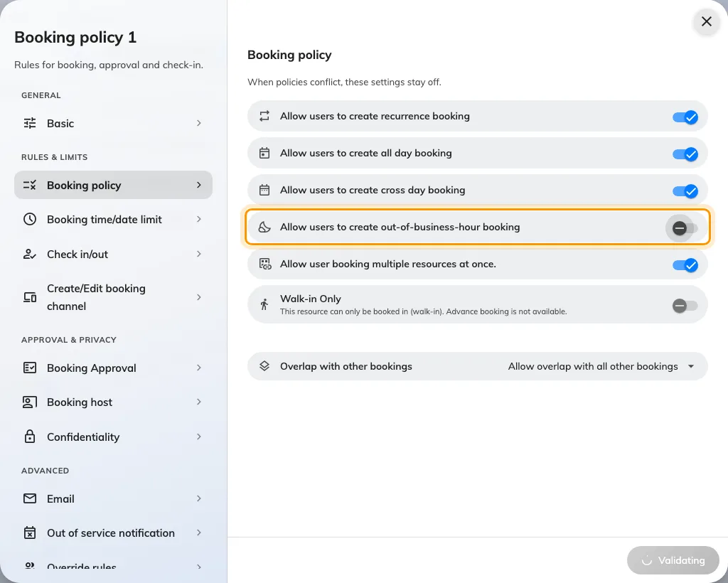
Task: Open Check in/out settings
Action: click(113, 254)
